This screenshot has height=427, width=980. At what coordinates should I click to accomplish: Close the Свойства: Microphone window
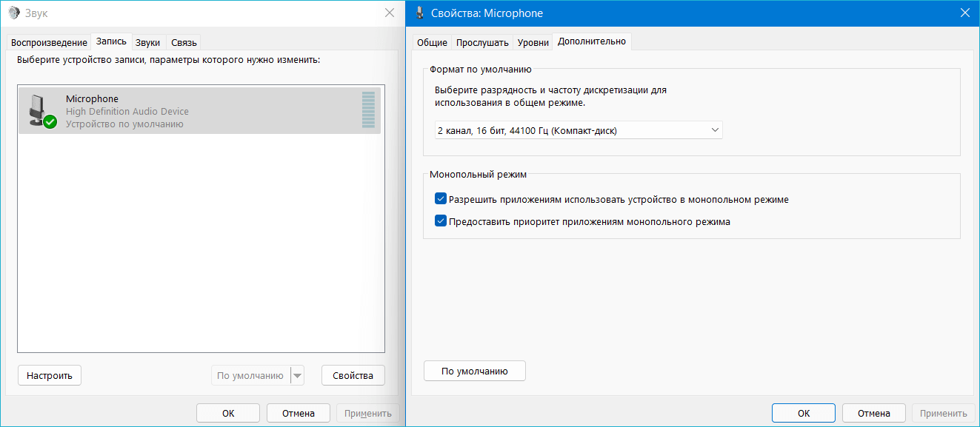click(964, 13)
